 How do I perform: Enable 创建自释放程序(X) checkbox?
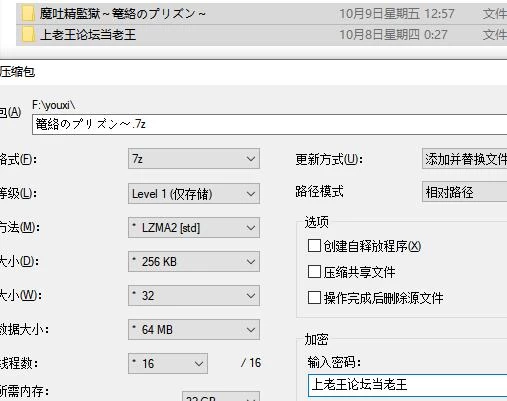click(314, 246)
